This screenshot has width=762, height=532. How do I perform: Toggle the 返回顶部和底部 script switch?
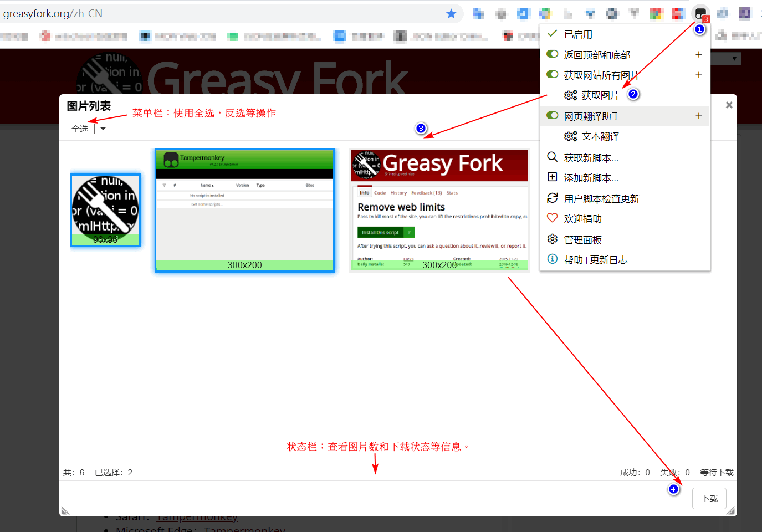(552, 54)
